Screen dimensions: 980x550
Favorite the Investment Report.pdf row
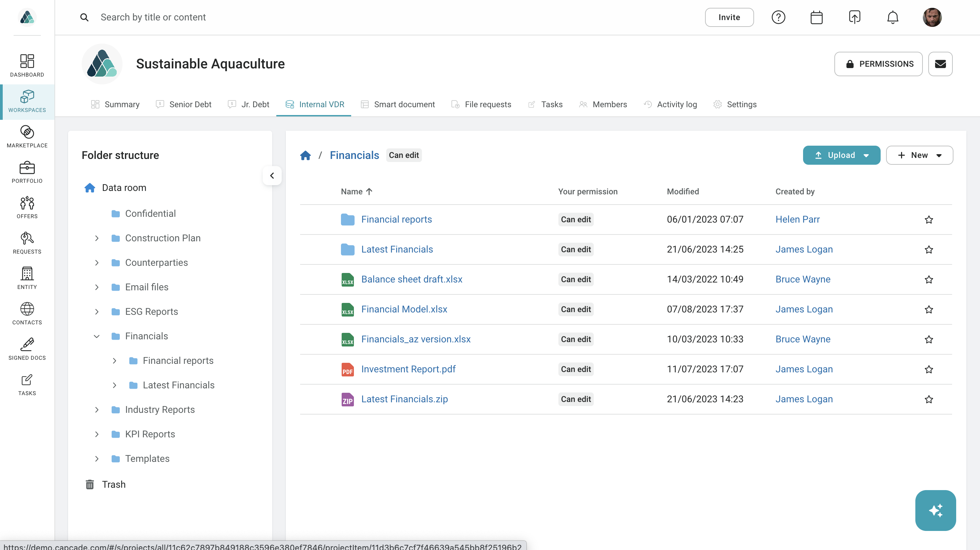(x=929, y=369)
